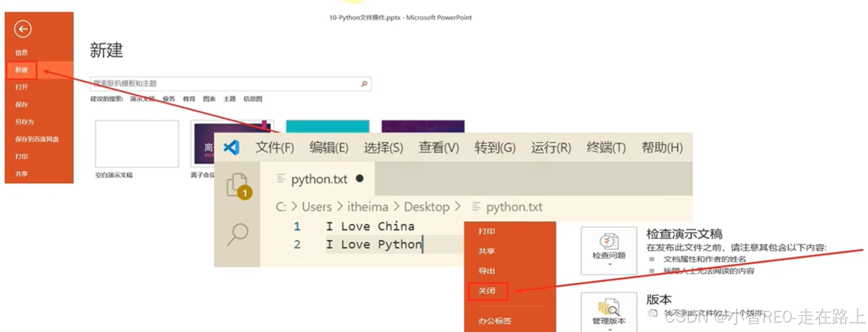
Task: Click suggested search 主题
Action: click(x=229, y=99)
